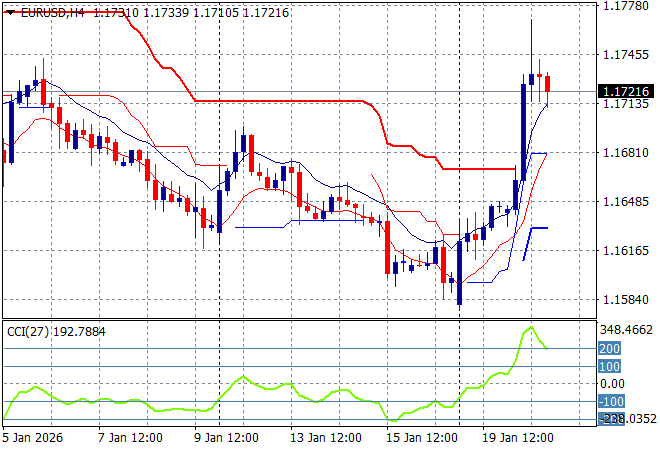Click the 1.16485 price axis label
Screen dimensions: 660x450
coord(626,201)
